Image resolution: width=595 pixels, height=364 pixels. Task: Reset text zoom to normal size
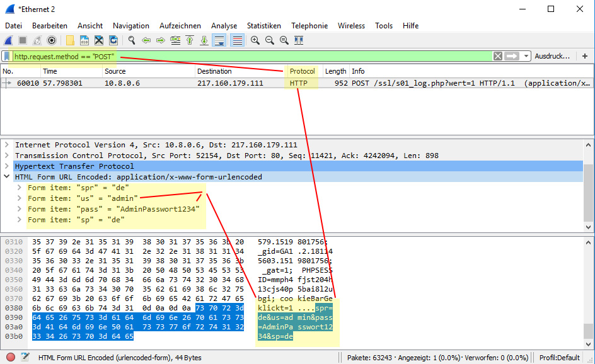(284, 40)
